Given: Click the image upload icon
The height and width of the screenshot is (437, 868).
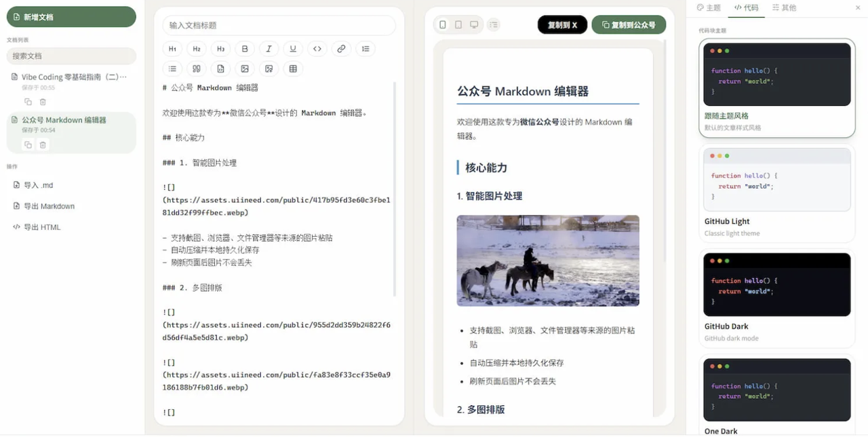Looking at the screenshot, I should [269, 69].
